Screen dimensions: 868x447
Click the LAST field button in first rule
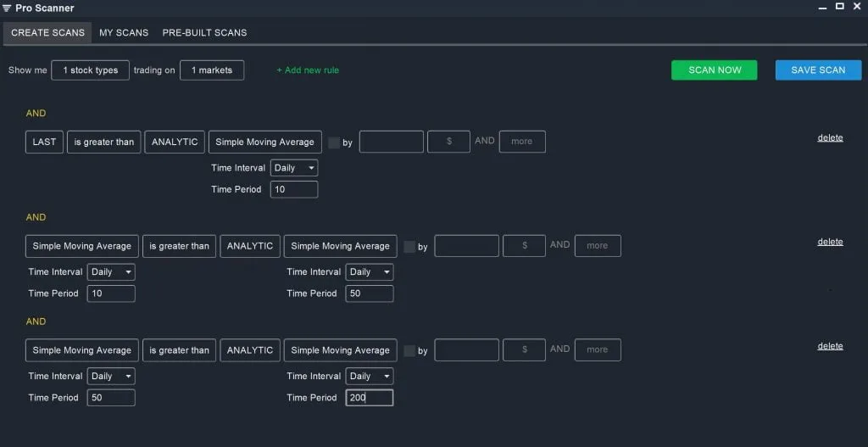[x=44, y=142]
